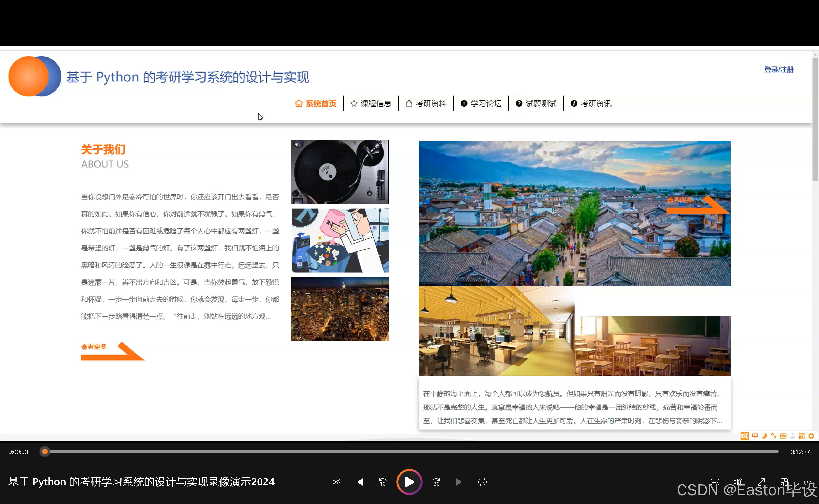Click the total duration 0:12:27
Screen dimensions: 819x504
(x=800, y=452)
